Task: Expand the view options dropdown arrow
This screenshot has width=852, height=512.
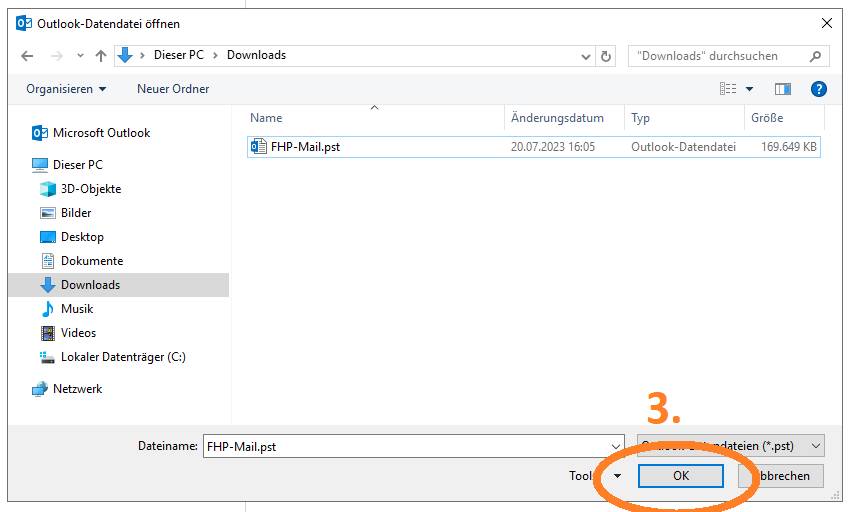Action: click(750, 89)
